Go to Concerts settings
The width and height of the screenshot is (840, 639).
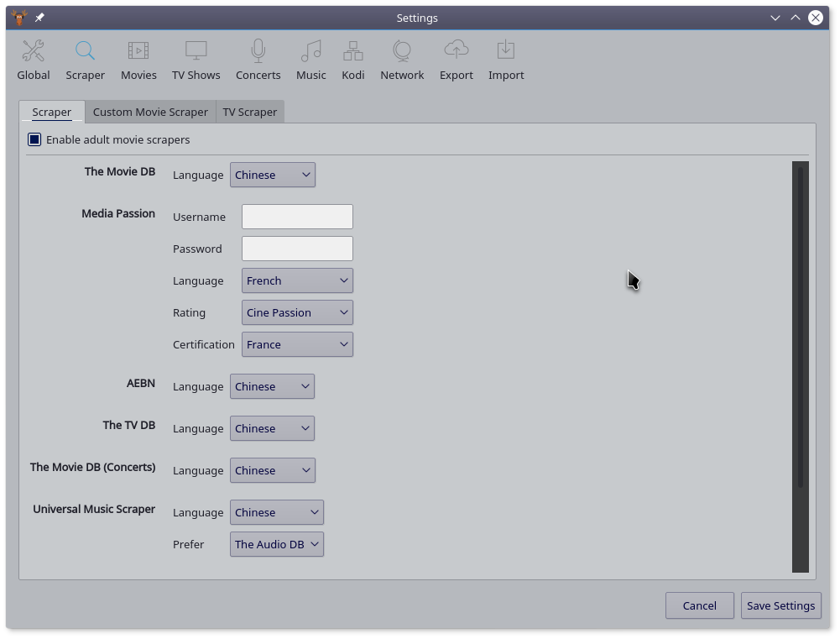[258, 60]
